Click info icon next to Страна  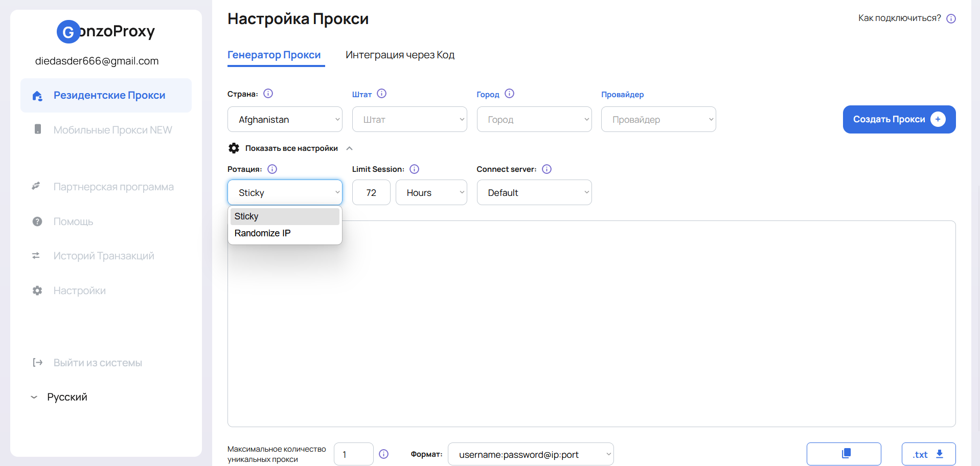(x=268, y=94)
